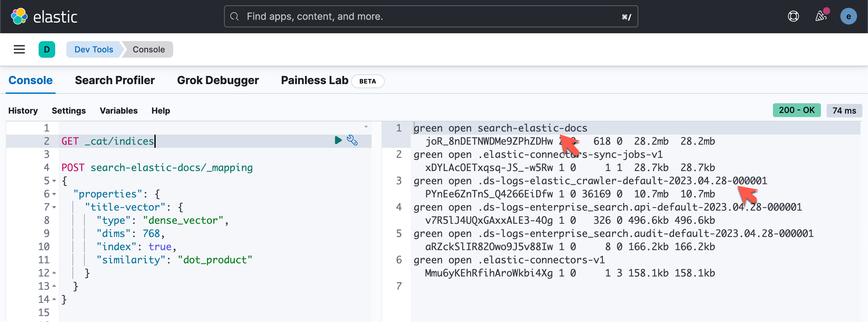Focus the Find apps search field
The height and width of the screenshot is (322, 868).
[431, 17]
